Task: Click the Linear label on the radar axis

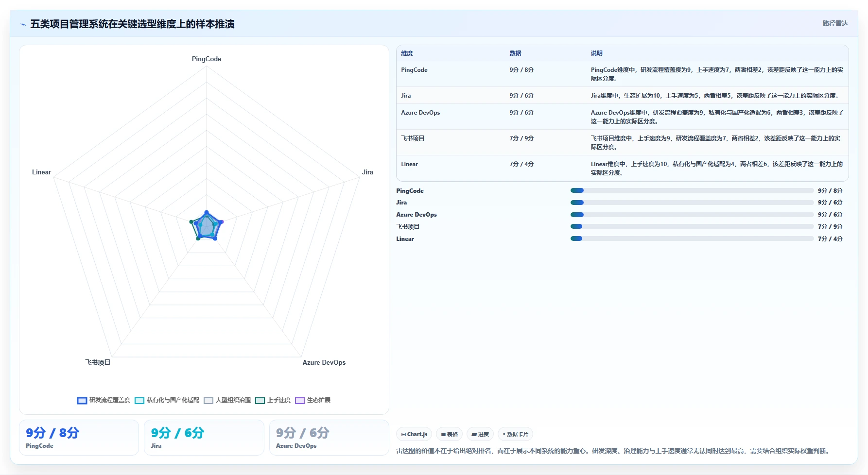Action: (41, 172)
